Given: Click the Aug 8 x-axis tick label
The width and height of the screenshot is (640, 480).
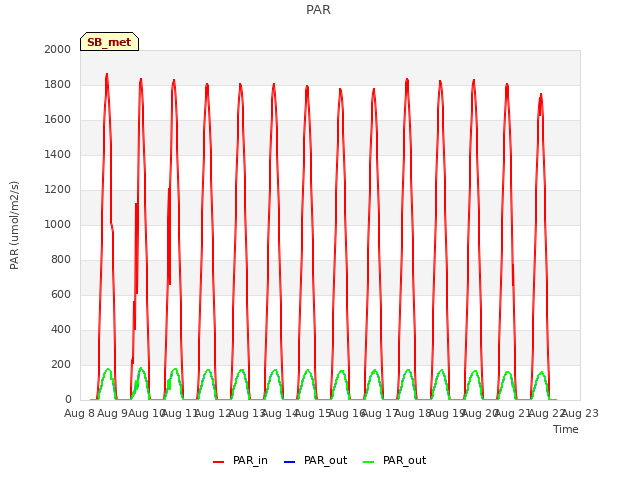Looking at the screenshot, I should point(80,413).
